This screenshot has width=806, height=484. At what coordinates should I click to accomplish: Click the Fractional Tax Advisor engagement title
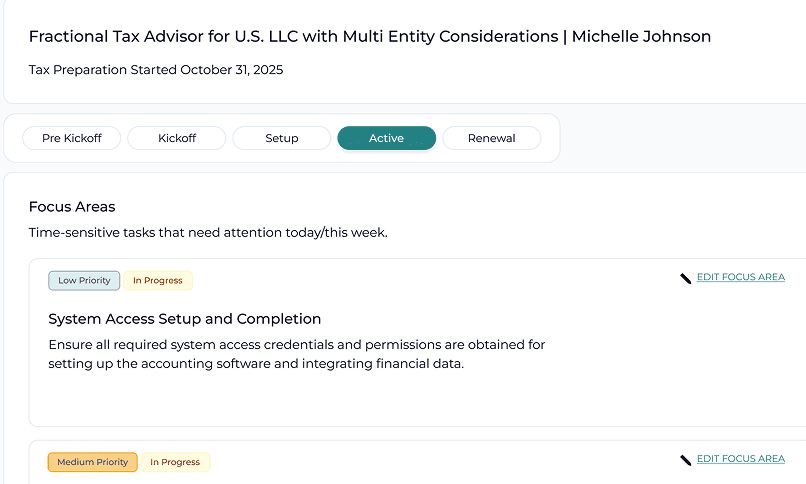coord(294,36)
